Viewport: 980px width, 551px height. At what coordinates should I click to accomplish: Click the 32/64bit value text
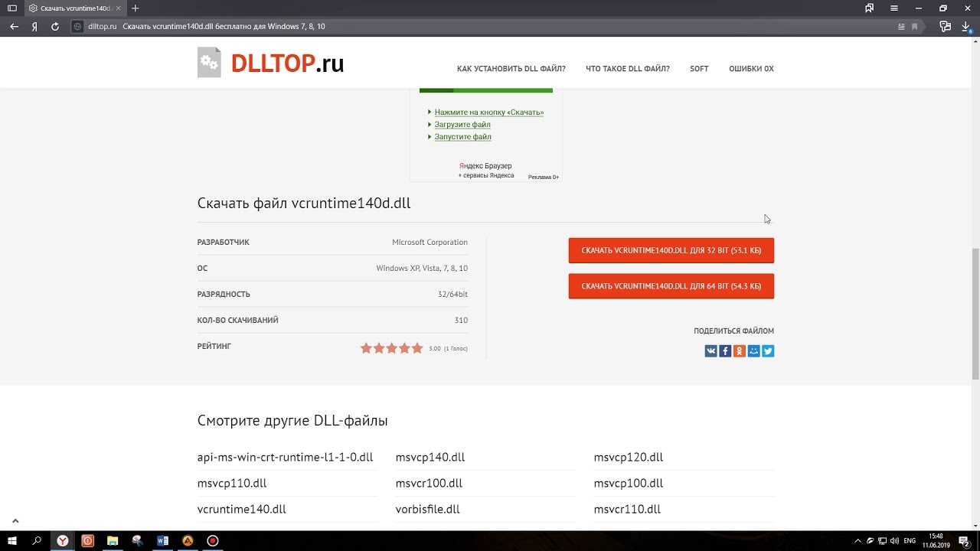[452, 295]
